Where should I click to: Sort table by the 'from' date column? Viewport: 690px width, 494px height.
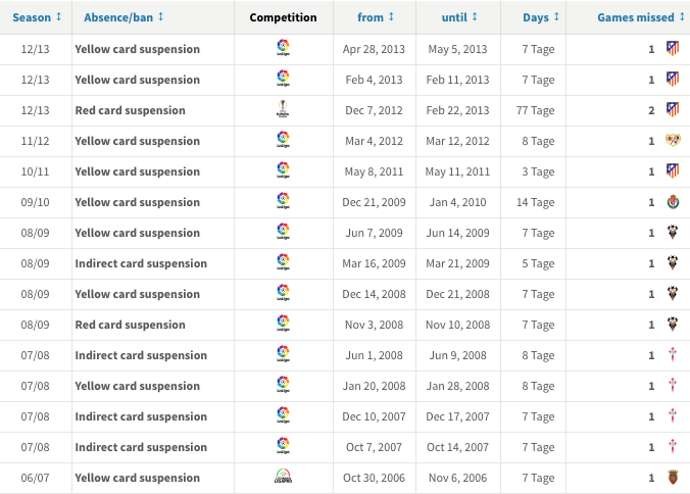tap(375, 17)
